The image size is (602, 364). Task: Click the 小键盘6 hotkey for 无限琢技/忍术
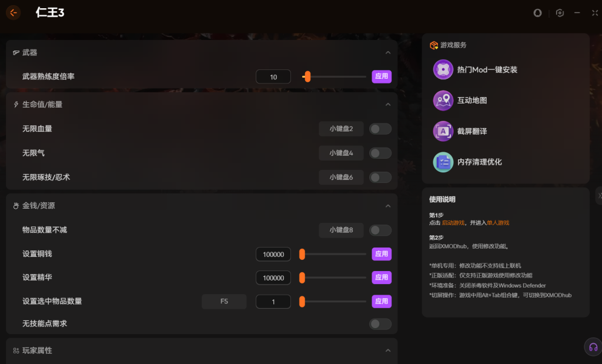coord(341,177)
